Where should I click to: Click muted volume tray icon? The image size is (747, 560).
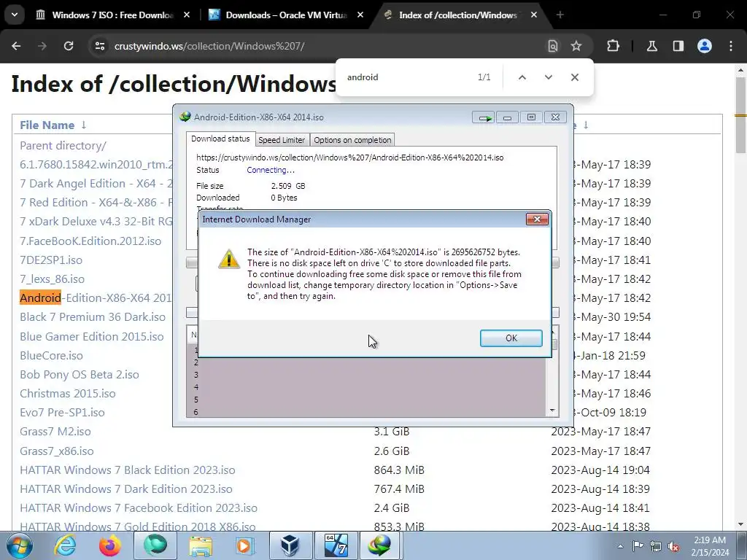pyautogui.click(x=673, y=546)
